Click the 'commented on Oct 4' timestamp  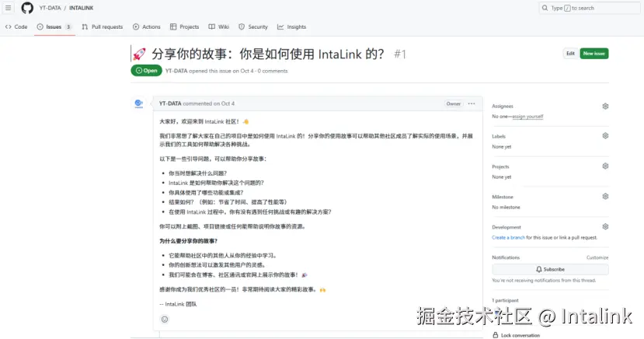(209, 103)
